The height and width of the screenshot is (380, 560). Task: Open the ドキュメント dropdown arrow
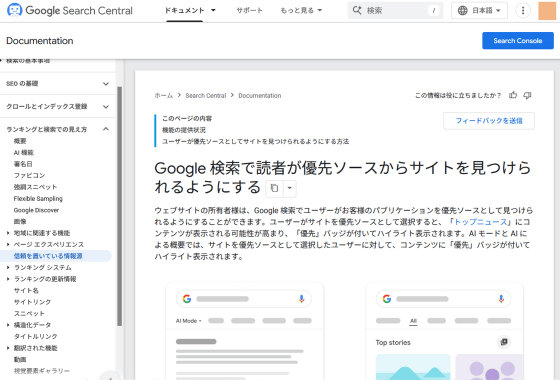(213, 10)
